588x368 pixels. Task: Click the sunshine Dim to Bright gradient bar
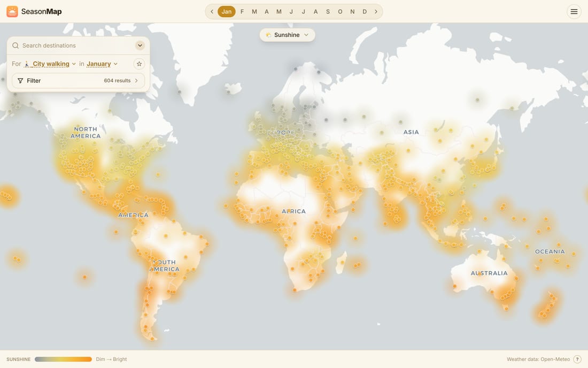tap(64, 359)
